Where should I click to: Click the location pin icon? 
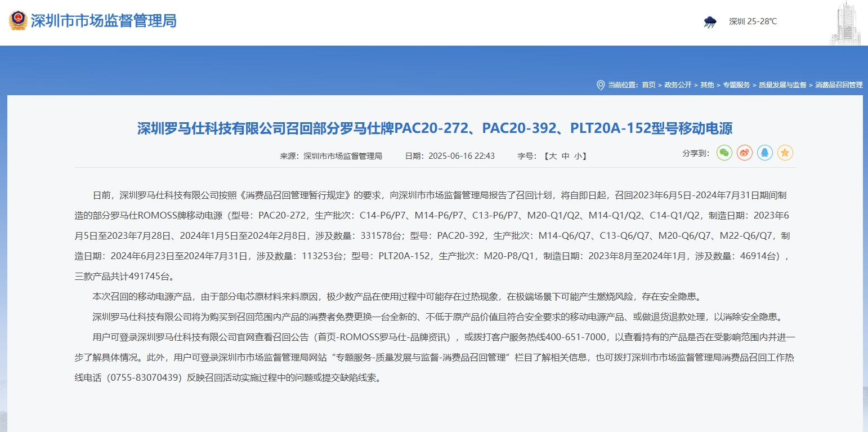[600, 85]
